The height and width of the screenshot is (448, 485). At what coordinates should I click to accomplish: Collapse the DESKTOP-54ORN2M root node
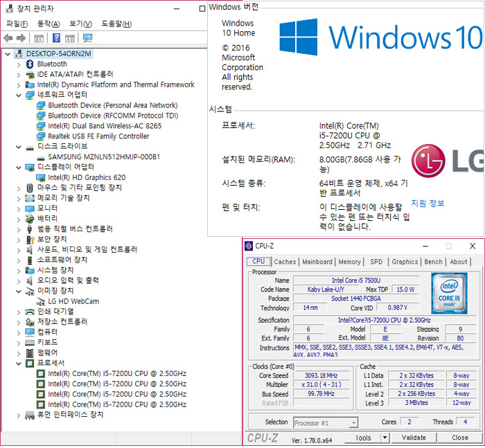pyautogui.click(x=8, y=54)
